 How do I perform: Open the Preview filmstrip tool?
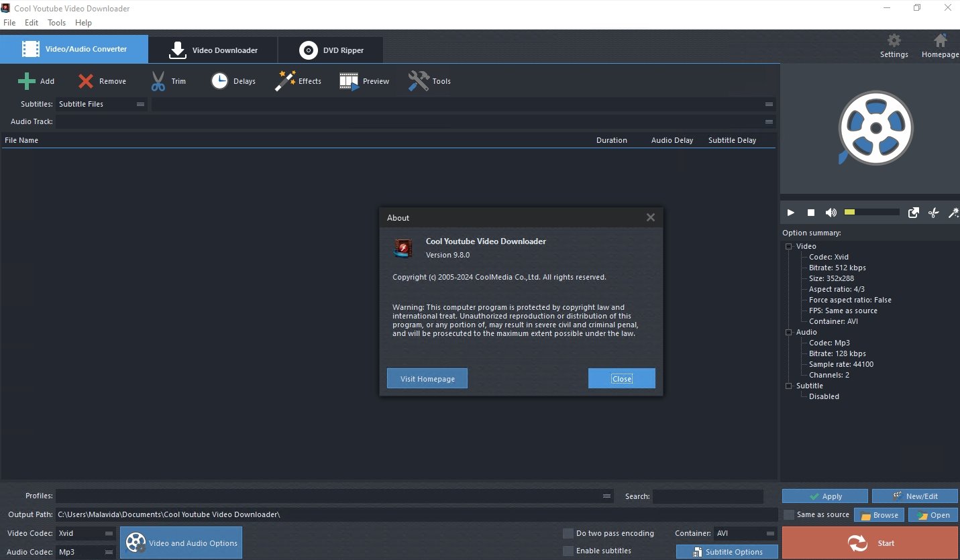349,81
